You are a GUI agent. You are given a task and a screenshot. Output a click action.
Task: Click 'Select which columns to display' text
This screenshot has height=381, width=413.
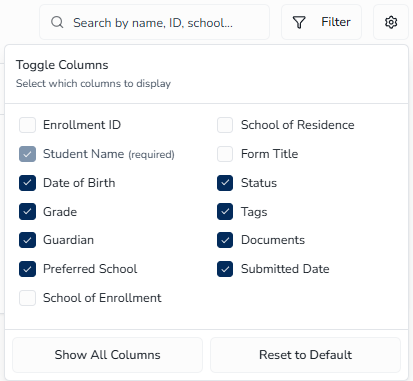[x=93, y=83]
